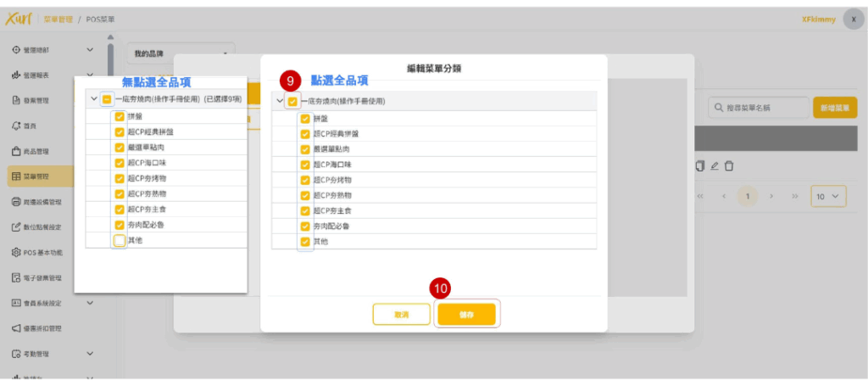Click the trash delete icon in the table row
This screenshot has width=868, height=386.
coord(729,166)
